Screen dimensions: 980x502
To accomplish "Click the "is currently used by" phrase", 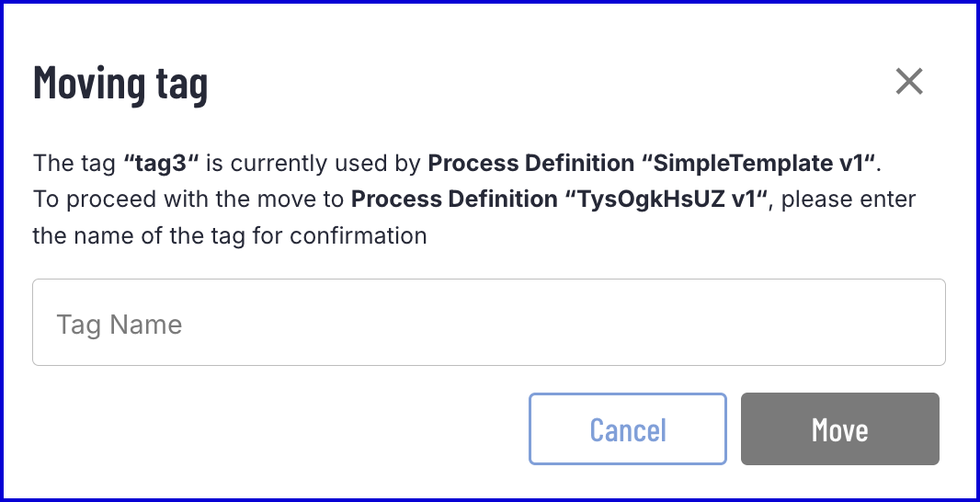I will pyautogui.click(x=313, y=163).
